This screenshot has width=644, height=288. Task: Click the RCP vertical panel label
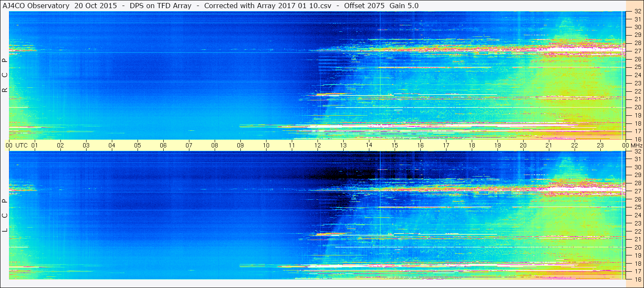point(5,75)
